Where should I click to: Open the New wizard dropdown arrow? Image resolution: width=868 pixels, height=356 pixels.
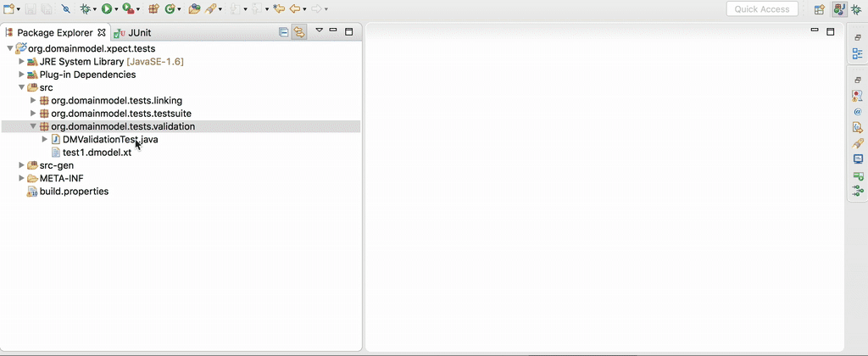[19, 9]
